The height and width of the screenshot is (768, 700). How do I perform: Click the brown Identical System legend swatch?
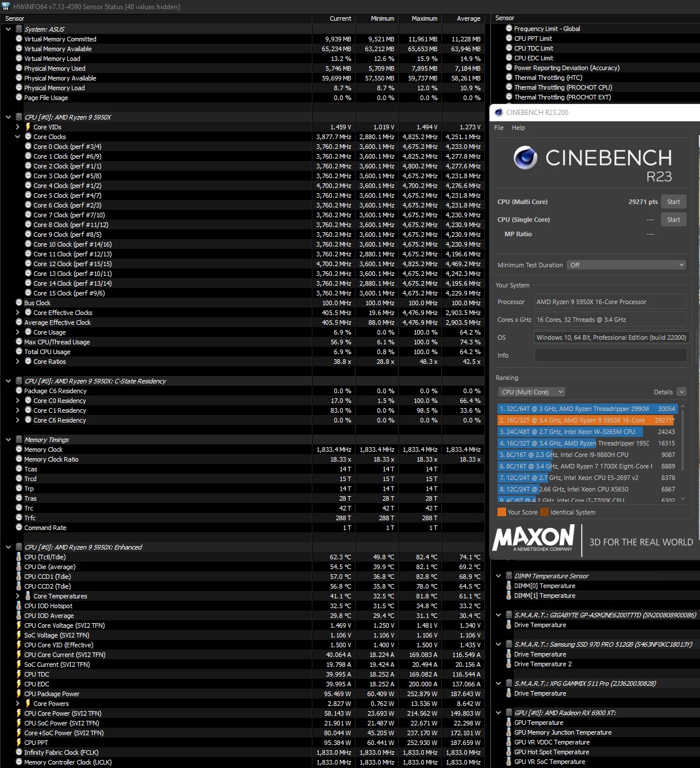coord(544,512)
